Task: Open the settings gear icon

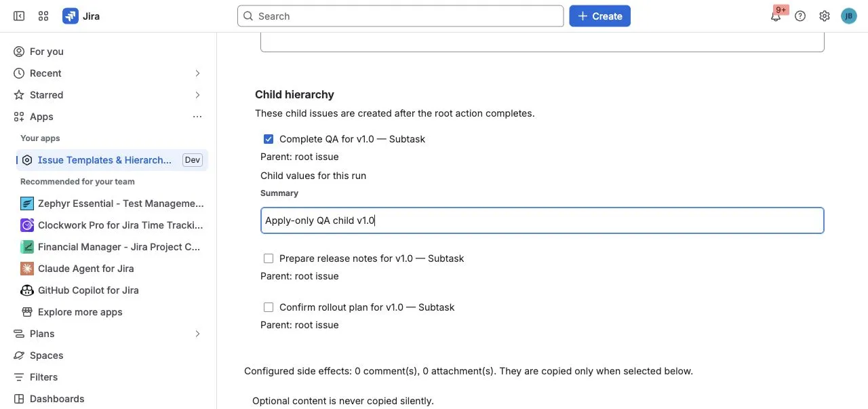Action: pyautogui.click(x=825, y=16)
